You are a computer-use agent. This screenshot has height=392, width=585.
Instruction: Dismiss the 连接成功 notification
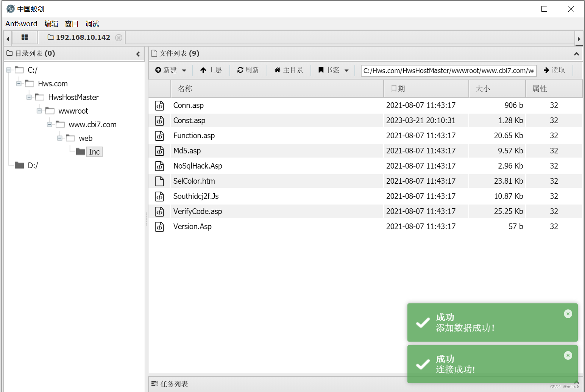click(568, 355)
